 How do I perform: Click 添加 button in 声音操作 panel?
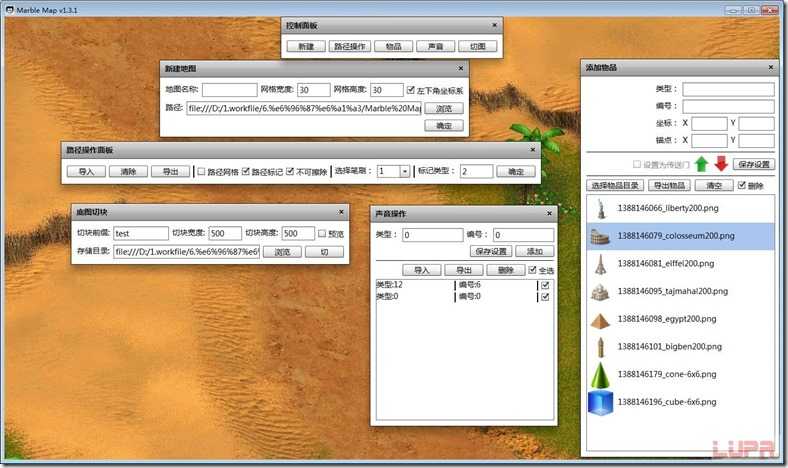click(535, 251)
